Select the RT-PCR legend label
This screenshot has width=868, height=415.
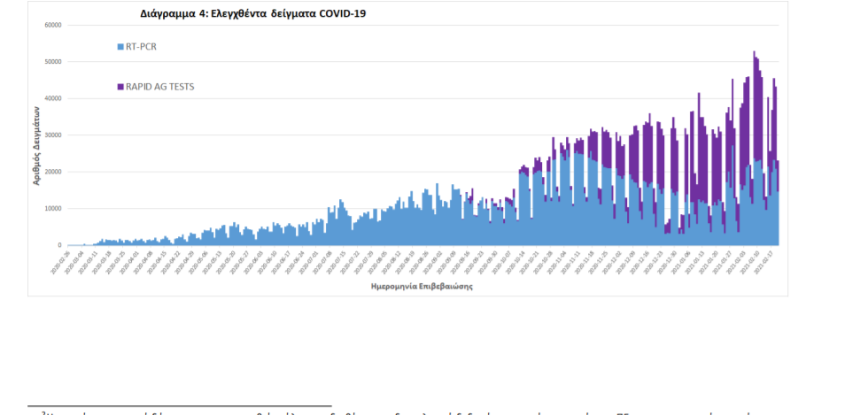[142, 46]
